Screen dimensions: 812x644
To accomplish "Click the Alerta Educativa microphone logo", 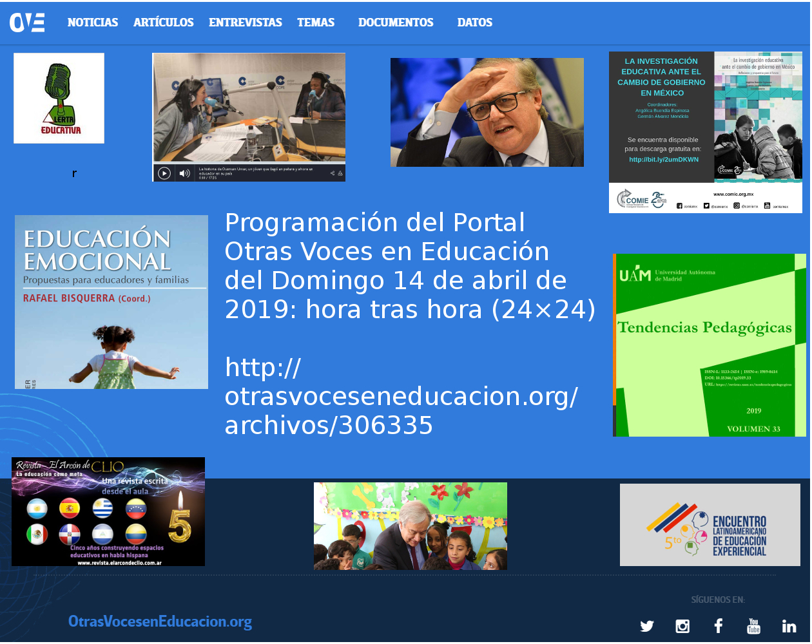I will pyautogui.click(x=59, y=98).
